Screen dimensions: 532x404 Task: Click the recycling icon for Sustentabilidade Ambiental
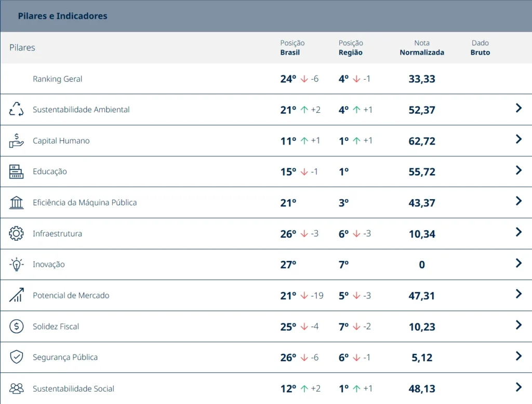click(x=16, y=109)
